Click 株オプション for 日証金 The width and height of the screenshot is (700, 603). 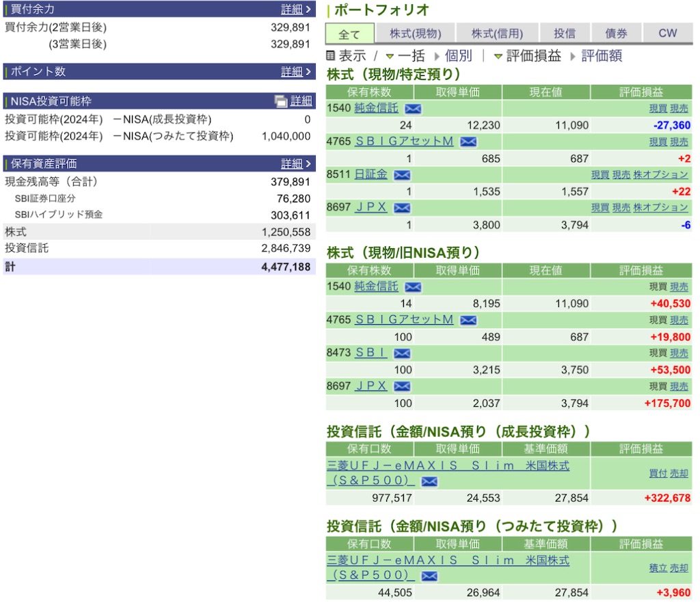click(661, 174)
